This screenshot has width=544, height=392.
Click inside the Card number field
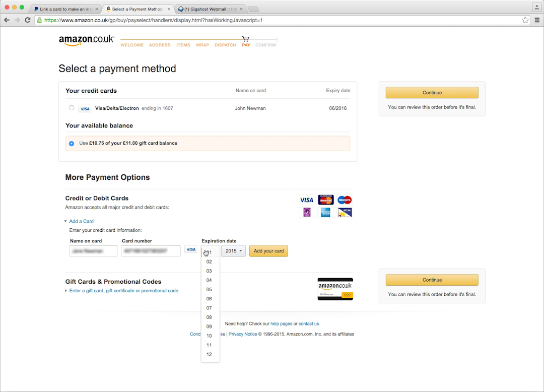pyautogui.click(x=151, y=250)
